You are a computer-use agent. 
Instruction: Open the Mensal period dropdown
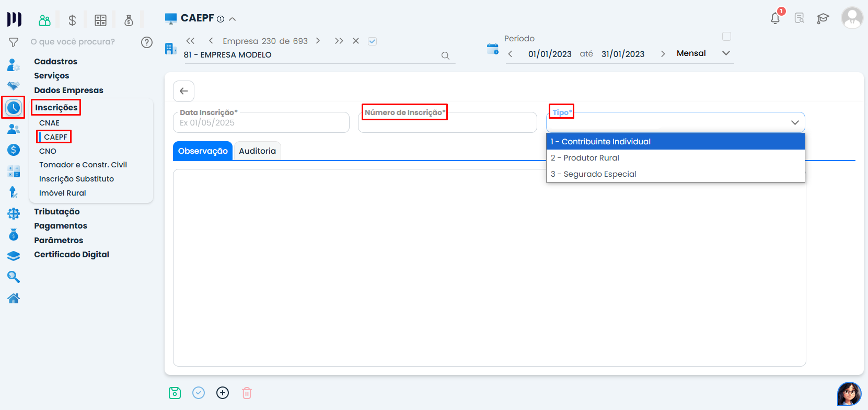[x=726, y=53]
